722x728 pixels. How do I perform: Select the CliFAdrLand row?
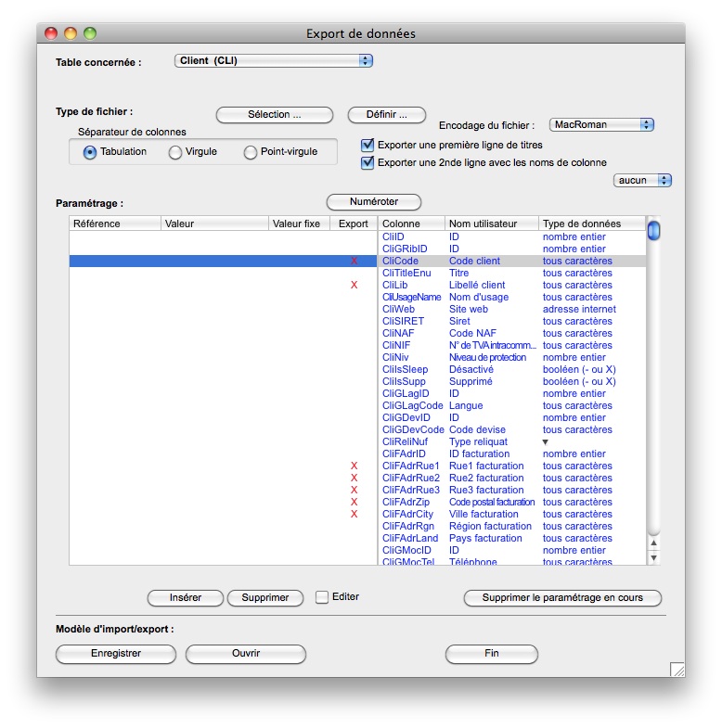[357, 539]
